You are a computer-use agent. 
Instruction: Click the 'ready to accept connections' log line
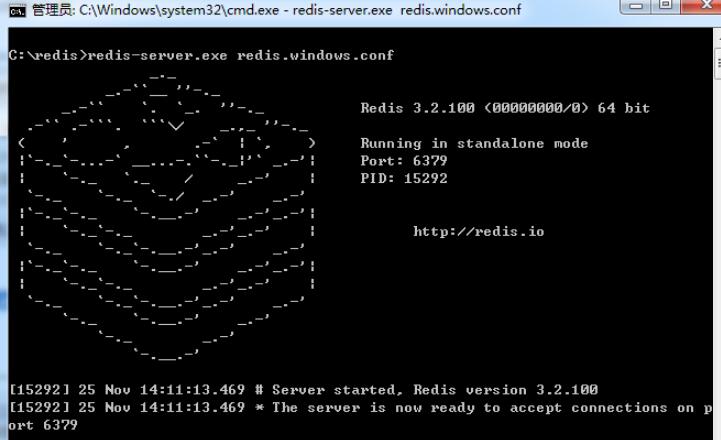click(360, 408)
